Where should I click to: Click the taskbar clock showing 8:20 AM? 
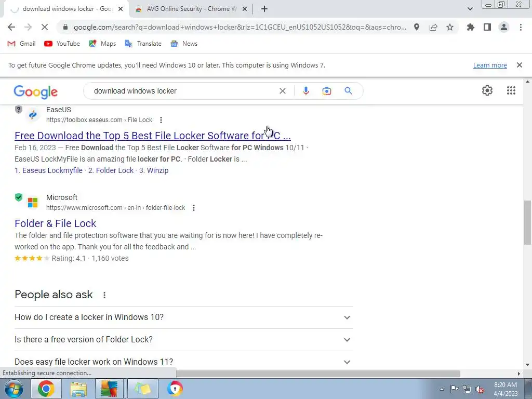pyautogui.click(x=506, y=389)
